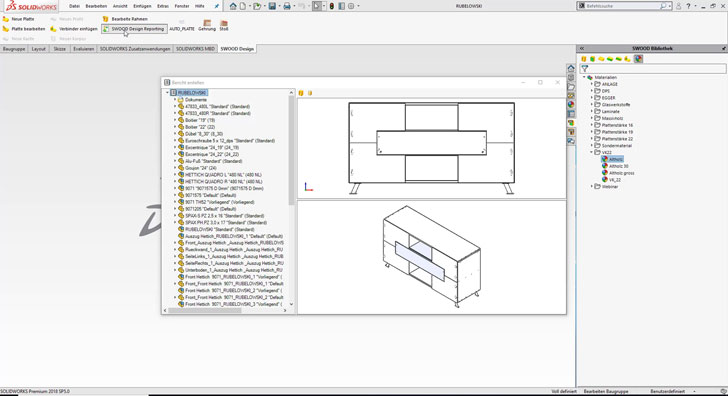Open the Bearbeiten menu
This screenshot has width=728, height=396.
point(96,6)
